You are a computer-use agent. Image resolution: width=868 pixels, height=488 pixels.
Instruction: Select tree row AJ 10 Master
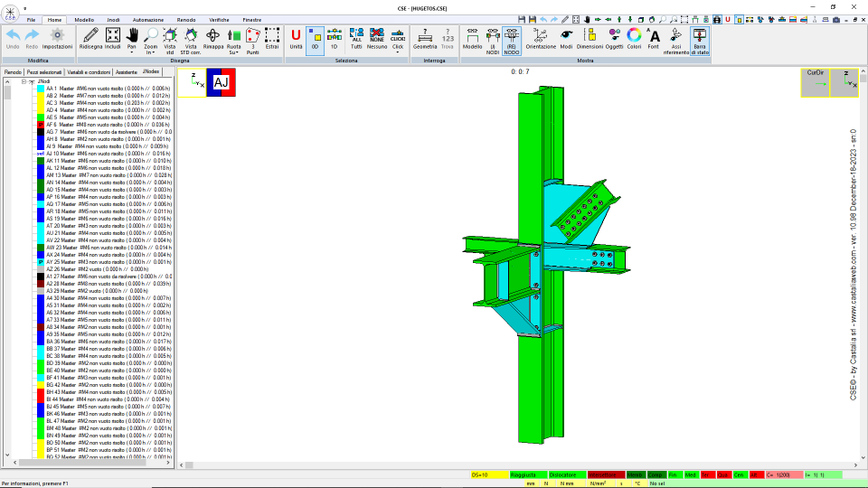tap(108, 154)
